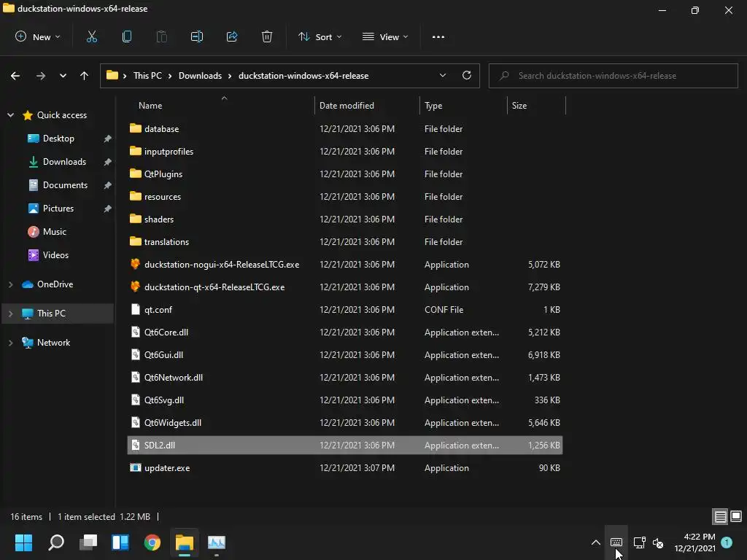Image resolution: width=747 pixels, height=560 pixels.
Task: Refresh the folder view
Action: 467,75
